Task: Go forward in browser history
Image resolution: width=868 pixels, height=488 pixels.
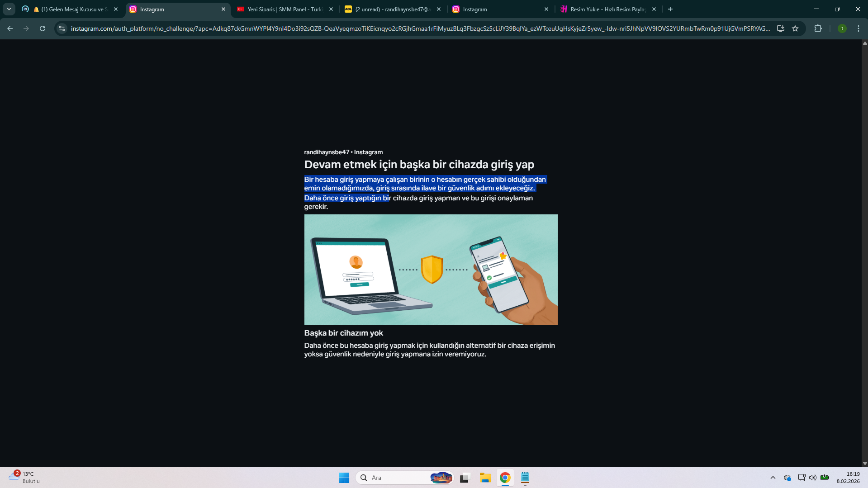Action: click(26, 28)
